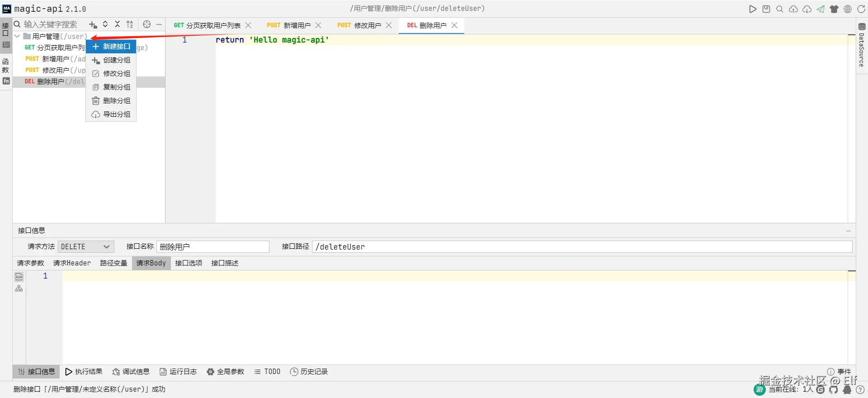Choose 复制分组 from context menu

click(111, 87)
